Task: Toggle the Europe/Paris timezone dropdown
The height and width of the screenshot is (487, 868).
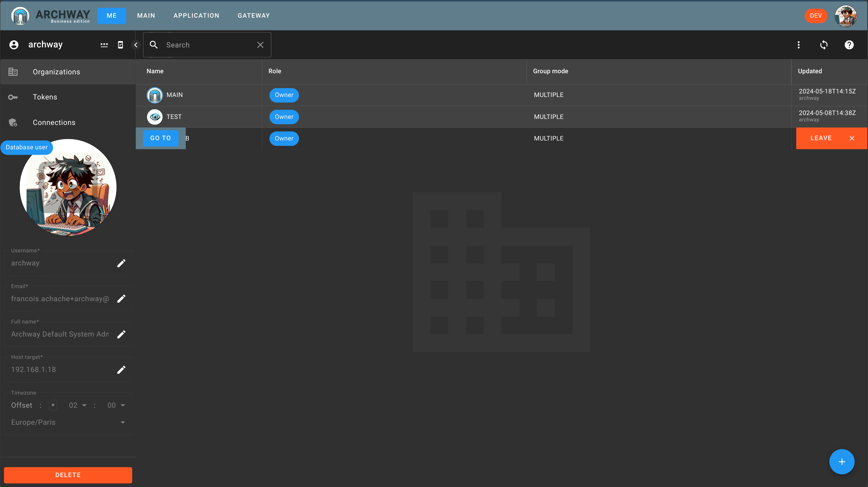Action: (x=122, y=423)
